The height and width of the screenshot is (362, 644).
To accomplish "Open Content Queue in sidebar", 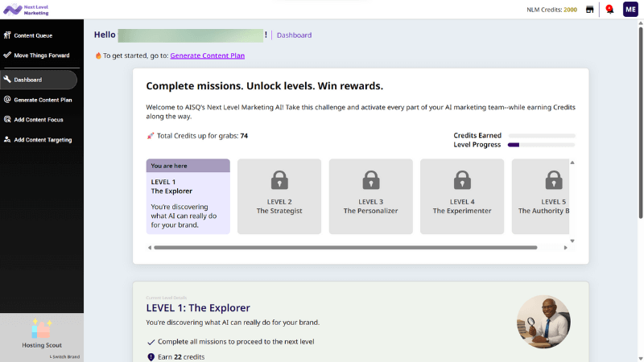I will [33, 35].
